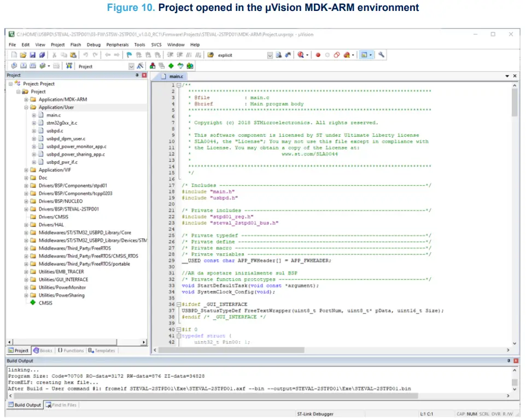Pin the Project panel using pushpin
The height and width of the screenshot is (420, 526).
click(137, 75)
